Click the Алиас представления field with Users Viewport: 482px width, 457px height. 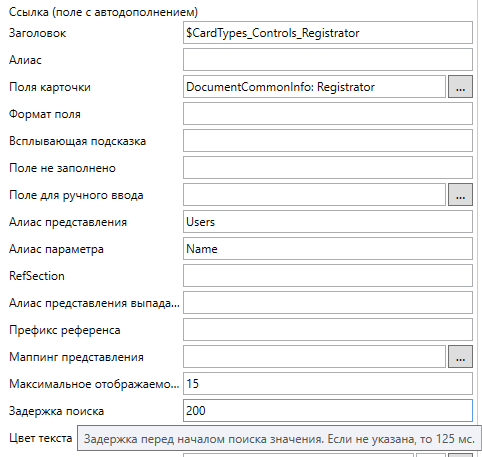[x=328, y=222]
